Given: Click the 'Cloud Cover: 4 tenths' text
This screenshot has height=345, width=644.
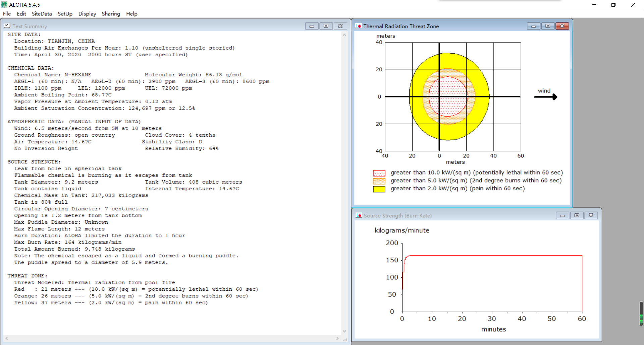Looking at the screenshot, I should pyautogui.click(x=180, y=135).
